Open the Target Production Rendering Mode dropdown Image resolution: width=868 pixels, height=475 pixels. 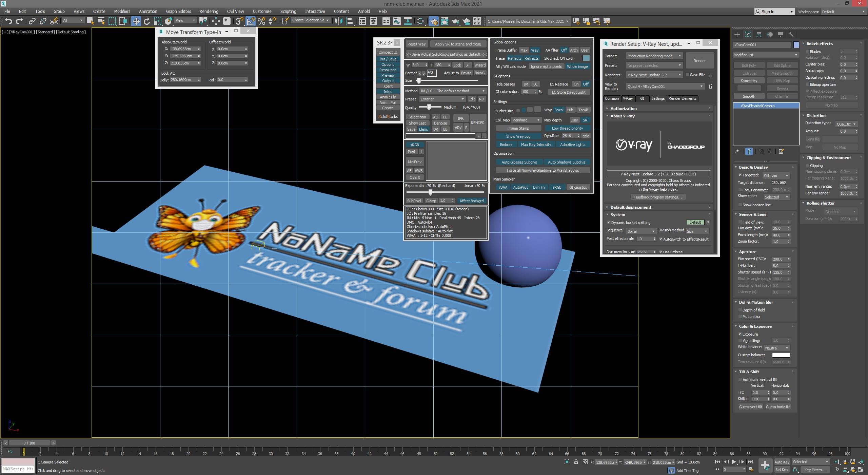[654, 56]
